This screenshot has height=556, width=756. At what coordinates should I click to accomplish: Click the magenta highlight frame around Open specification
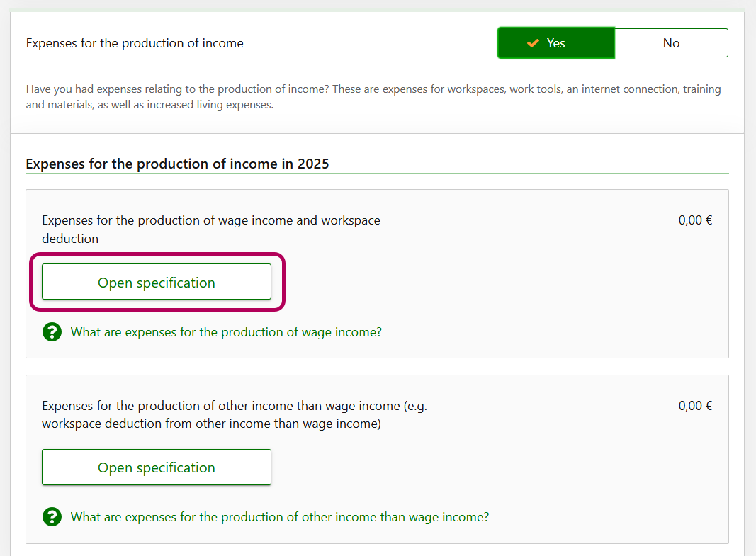[x=285, y=282]
